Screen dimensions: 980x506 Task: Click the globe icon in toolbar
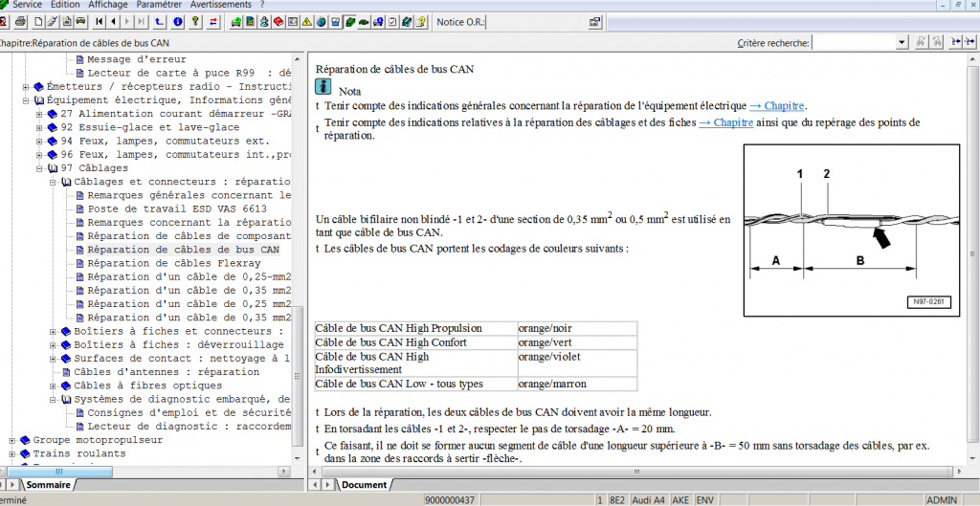coord(321,21)
